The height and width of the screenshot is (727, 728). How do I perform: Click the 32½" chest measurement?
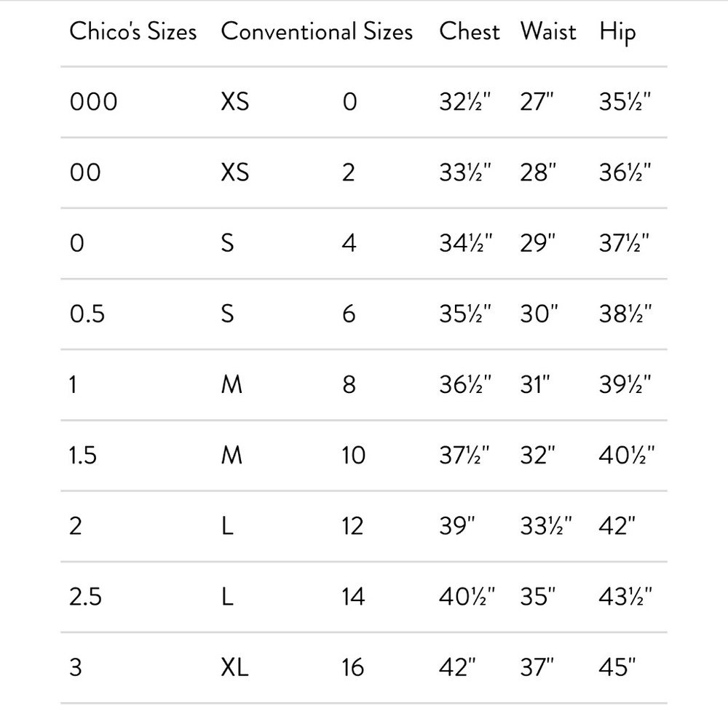point(465,102)
